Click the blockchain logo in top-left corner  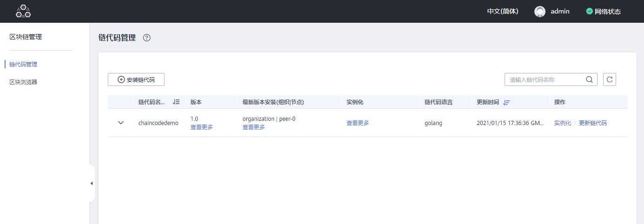coord(23,11)
